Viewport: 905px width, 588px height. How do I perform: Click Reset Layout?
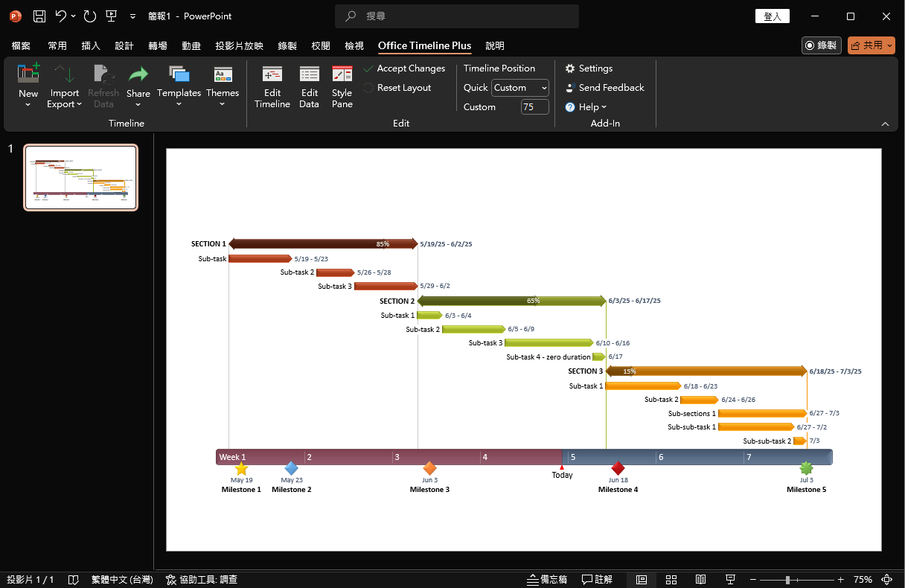point(397,88)
